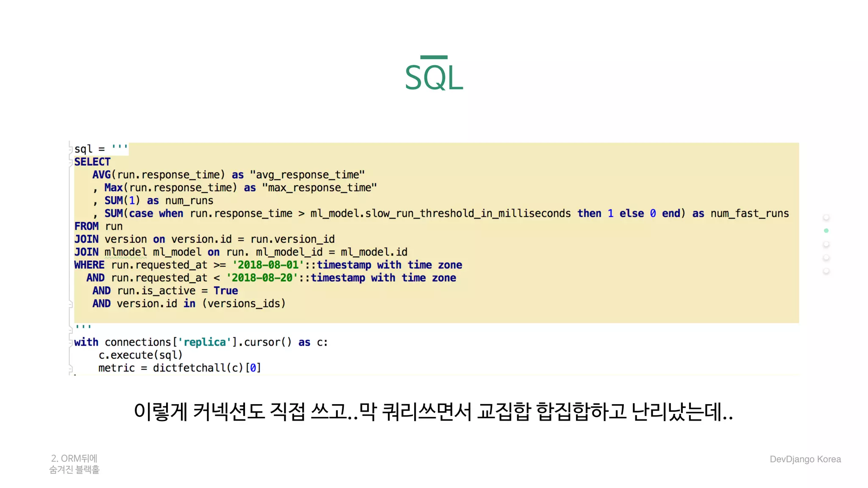Click 'num_fast_runs' alias in code
Screen dimensions: 868x488
(x=750, y=213)
